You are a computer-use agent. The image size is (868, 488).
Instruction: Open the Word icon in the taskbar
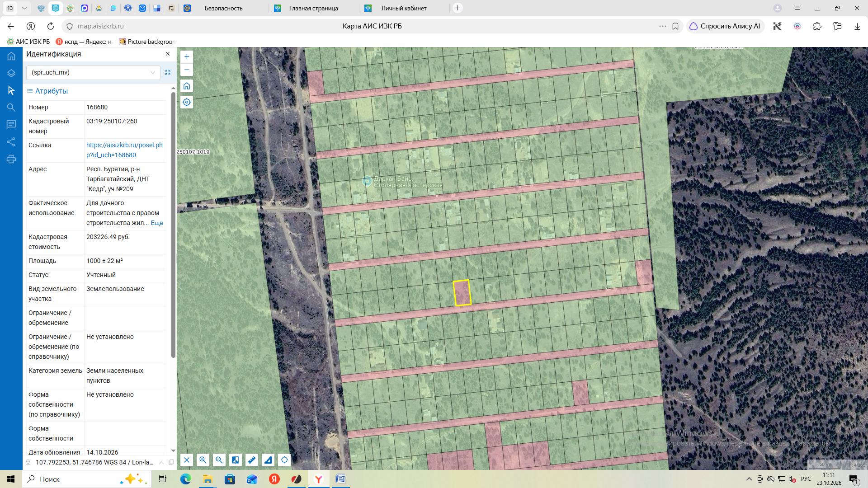tap(340, 479)
